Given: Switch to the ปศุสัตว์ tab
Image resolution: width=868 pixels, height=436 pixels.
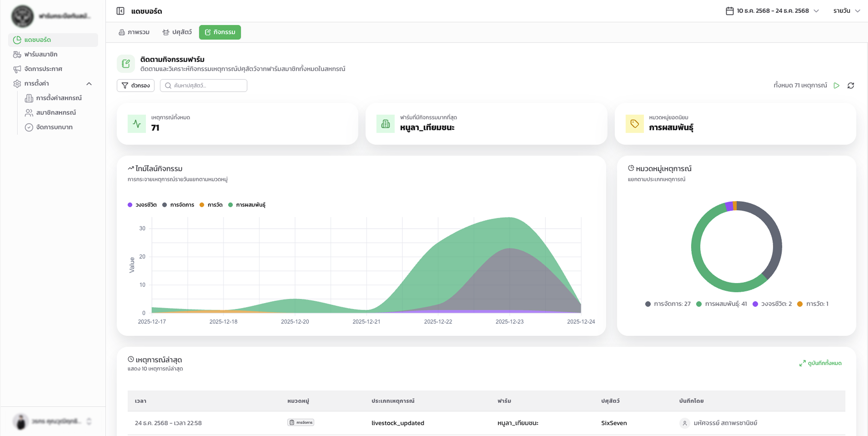Looking at the screenshot, I should [177, 32].
